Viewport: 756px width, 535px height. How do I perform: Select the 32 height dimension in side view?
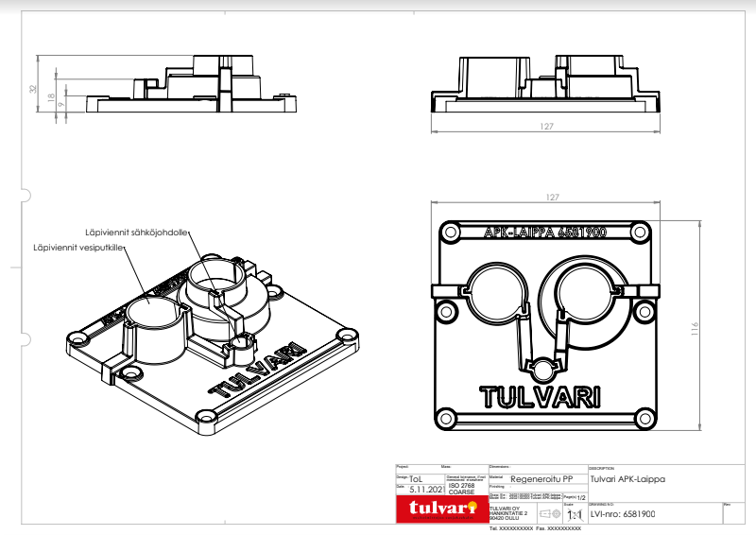[x=33, y=90]
